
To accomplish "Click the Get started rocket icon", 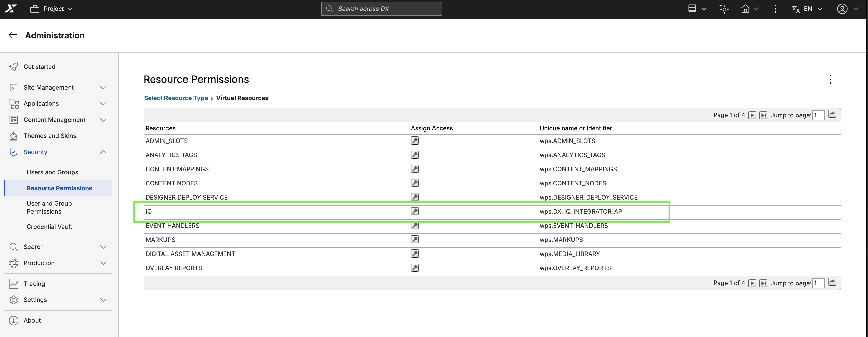I will [14, 67].
